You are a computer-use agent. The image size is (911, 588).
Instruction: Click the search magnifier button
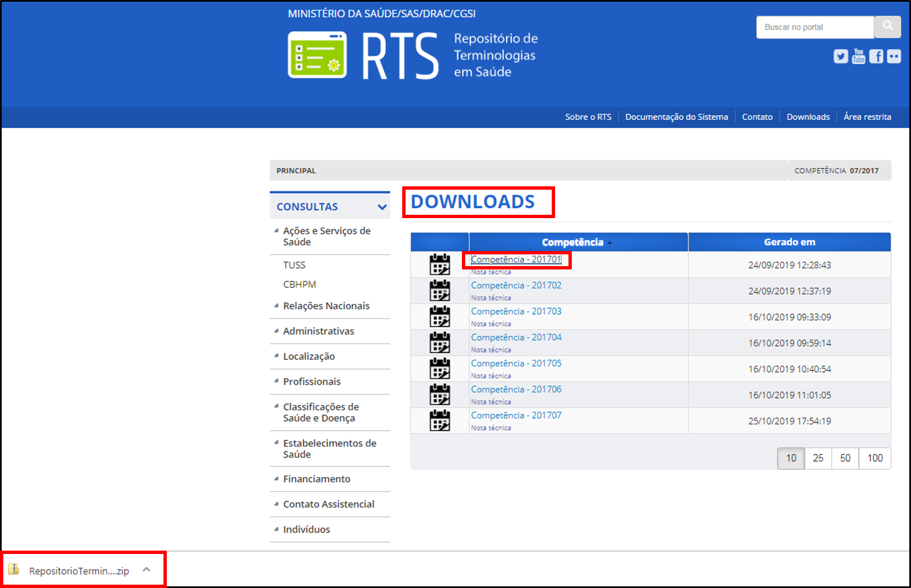point(887,27)
